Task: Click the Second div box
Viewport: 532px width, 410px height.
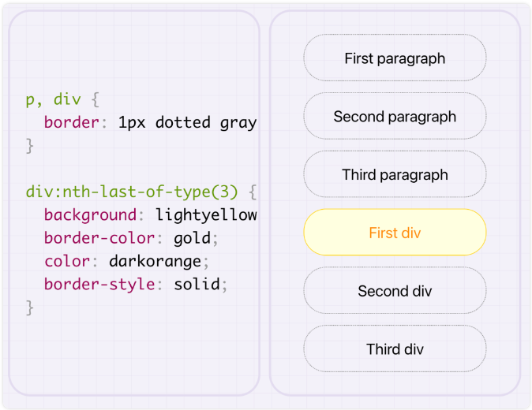Action: point(395,291)
